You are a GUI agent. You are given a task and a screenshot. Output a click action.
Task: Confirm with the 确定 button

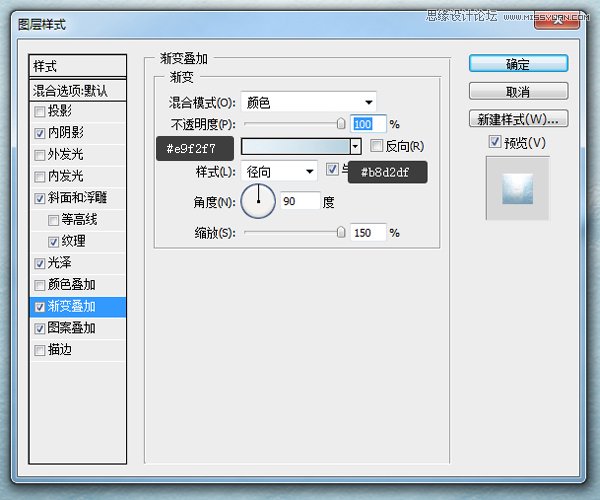pyautogui.click(x=518, y=64)
